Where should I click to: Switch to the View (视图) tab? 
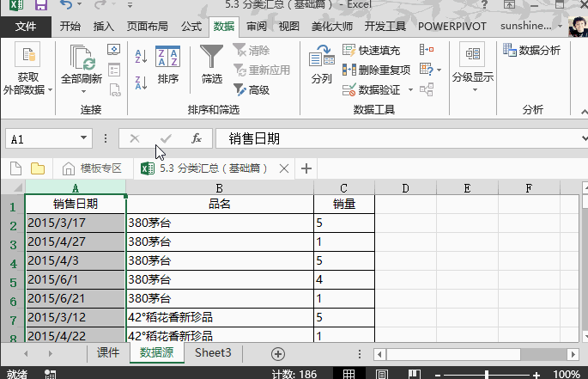tap(288, 27)
